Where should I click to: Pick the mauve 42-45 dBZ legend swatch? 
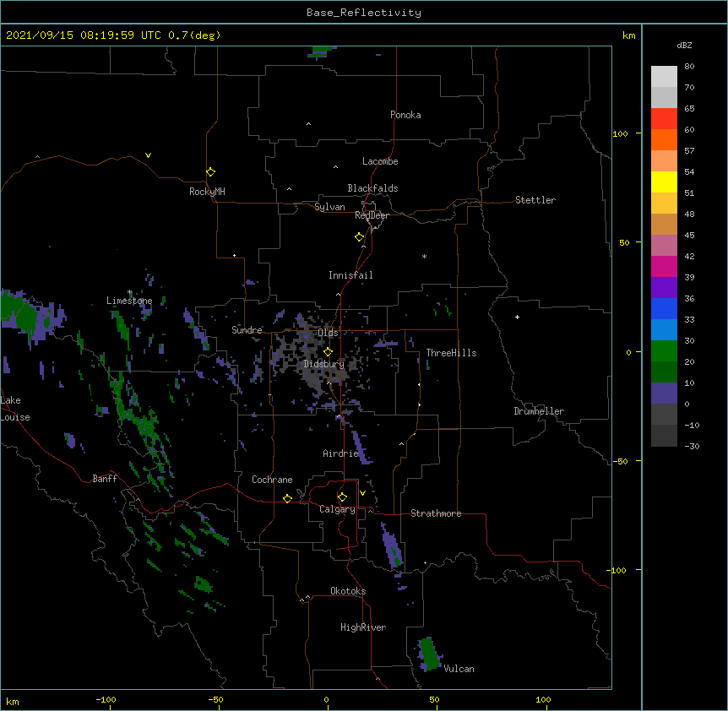point(664,245)
